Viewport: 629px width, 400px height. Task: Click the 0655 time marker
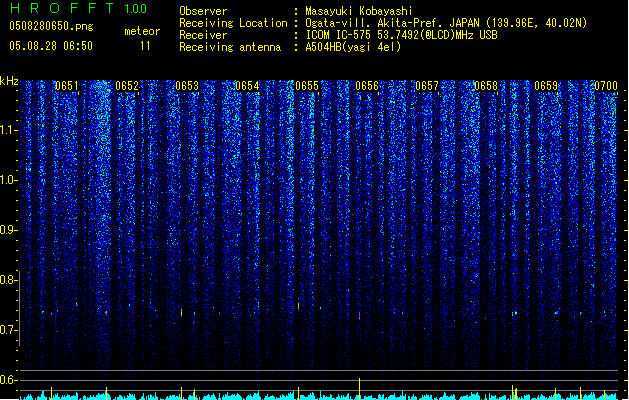tap(307, 86)
